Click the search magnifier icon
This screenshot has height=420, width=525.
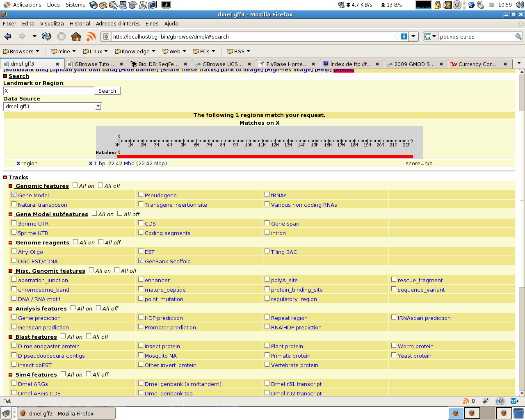click(x=518, y=37)
